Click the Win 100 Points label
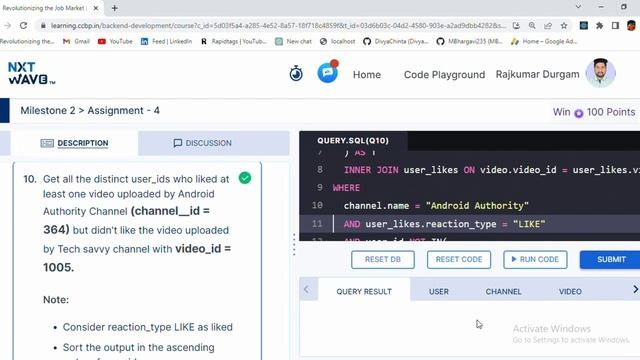The image size is (640, 360). [x=594, y=112]
